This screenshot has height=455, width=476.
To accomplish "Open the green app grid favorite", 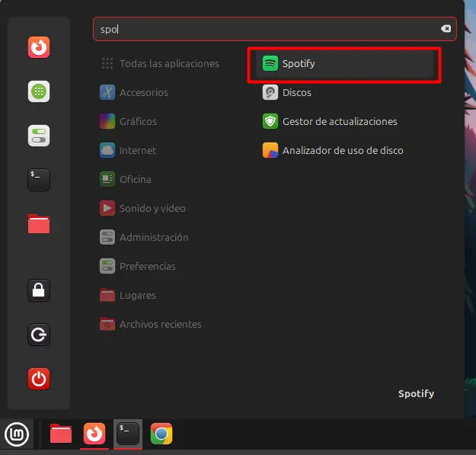I will pos(39,92).
